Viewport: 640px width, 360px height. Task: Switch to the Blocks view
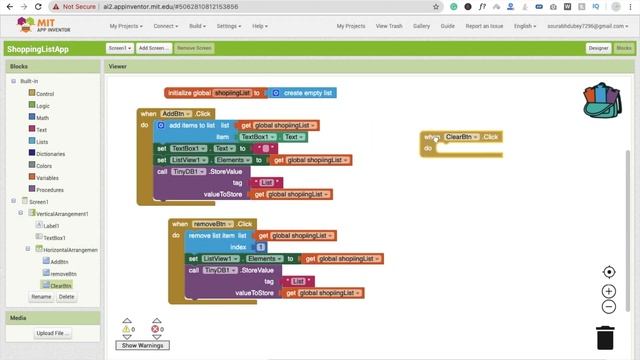click(x=624, y=48)
